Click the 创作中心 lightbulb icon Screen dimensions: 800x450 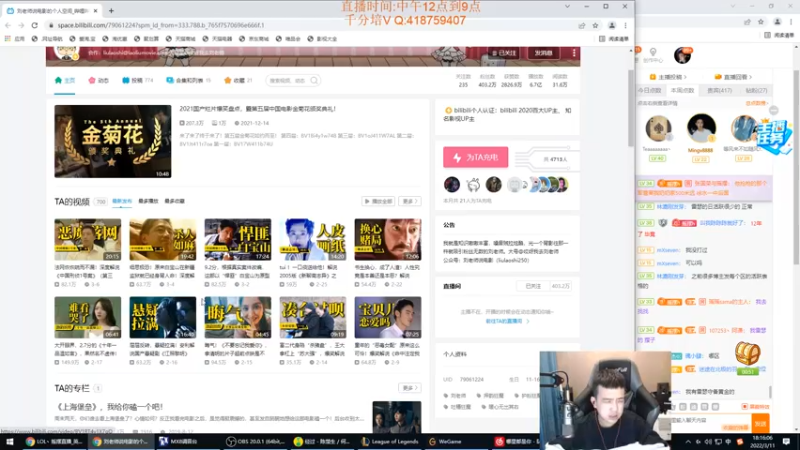pyautogui.click(x=653, y=55)
